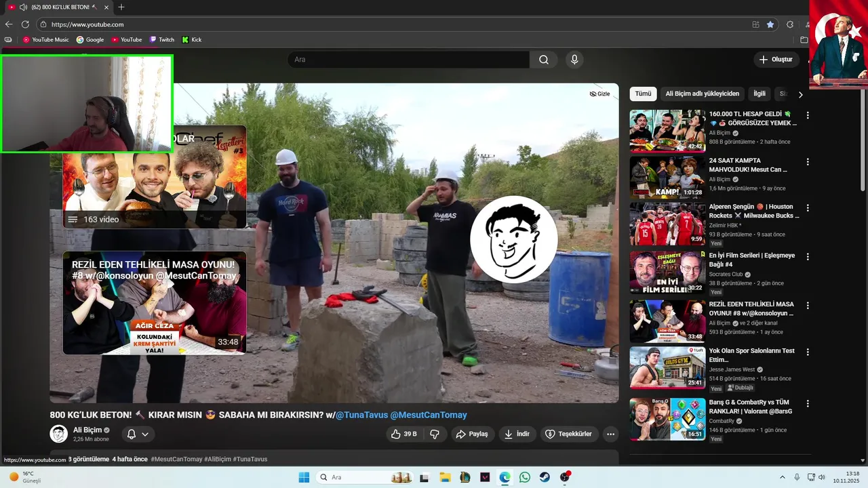The width and height of the screenshot is (868, 488).
Task: Open menu for '160.000 TL HESAP GELDİ' video
Action: [x=808, y=115]
